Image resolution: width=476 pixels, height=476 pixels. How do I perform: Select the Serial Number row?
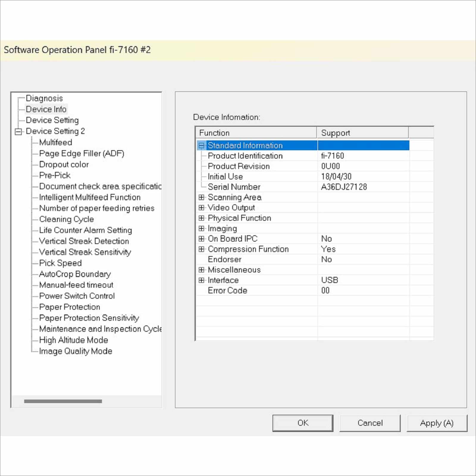(x=303, y=187)
